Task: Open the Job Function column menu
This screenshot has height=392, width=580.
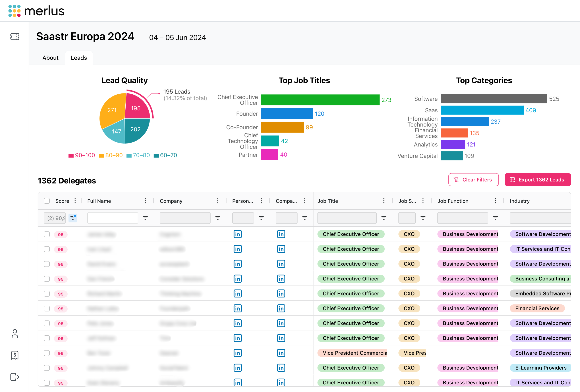Action: (x=495, y=201)
